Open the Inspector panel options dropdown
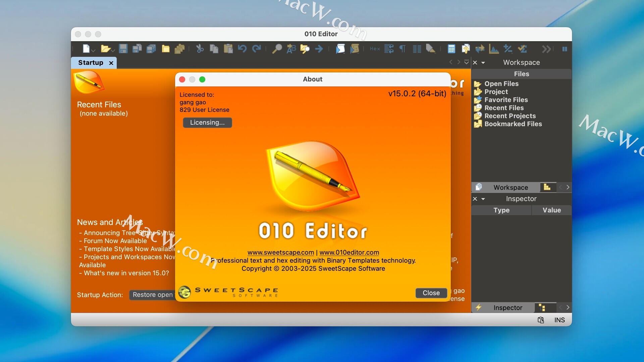644x362 pixels. tap(483, 199)
